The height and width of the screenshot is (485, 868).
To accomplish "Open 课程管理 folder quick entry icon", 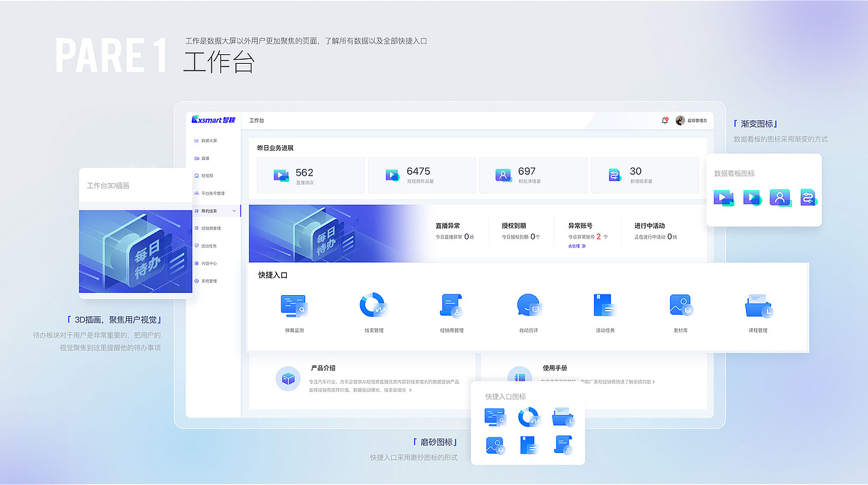I will pos(758,306).
